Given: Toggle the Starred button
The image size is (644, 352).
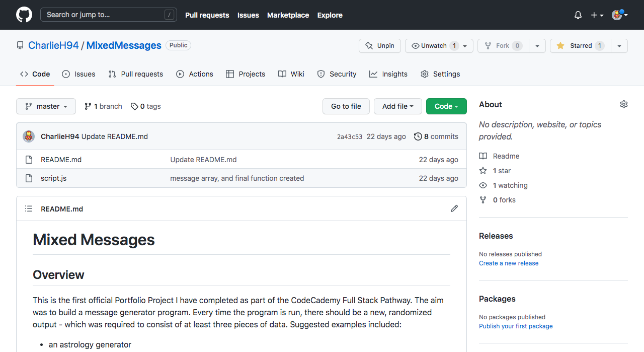Looking at the screenshot, I should coord(580,46).
